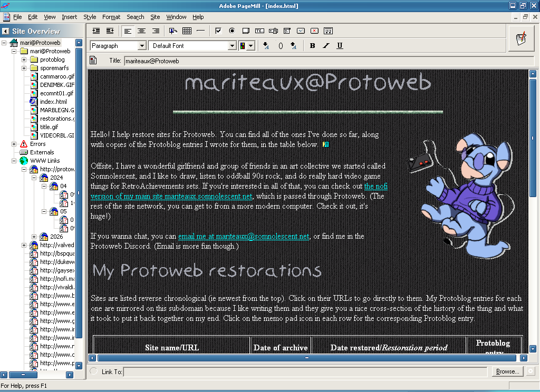
Task: Open the Search menu
Action: [x=135, y=17]
